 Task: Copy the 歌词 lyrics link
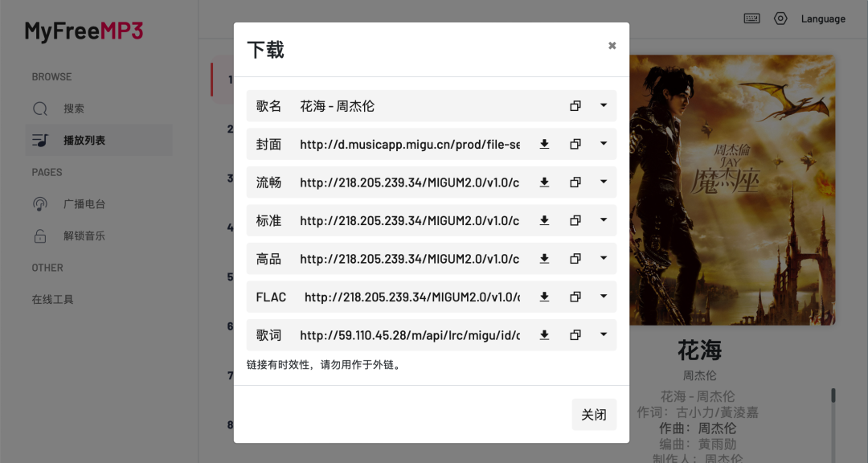[x=575, y=335]
